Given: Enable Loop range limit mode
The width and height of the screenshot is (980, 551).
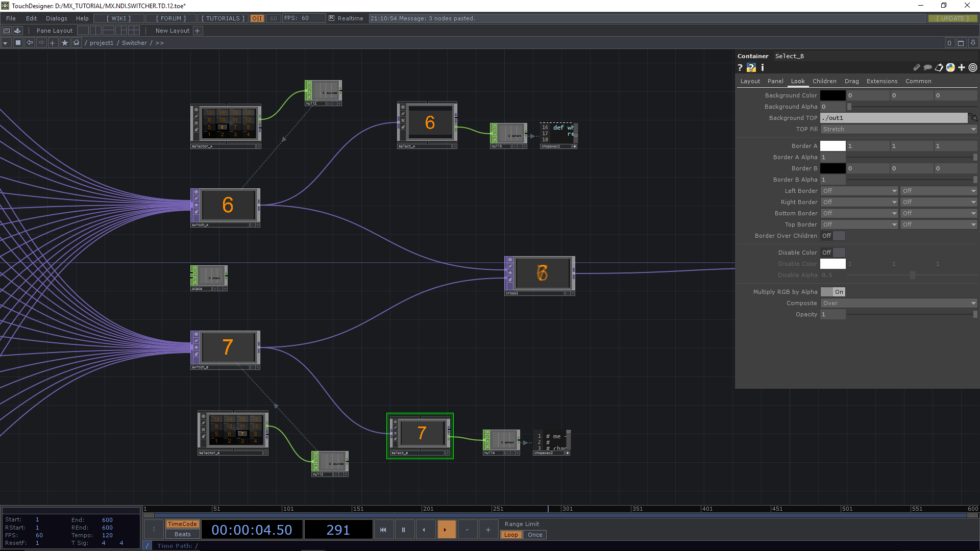Looking at the screenshot, I should [511, 535].
